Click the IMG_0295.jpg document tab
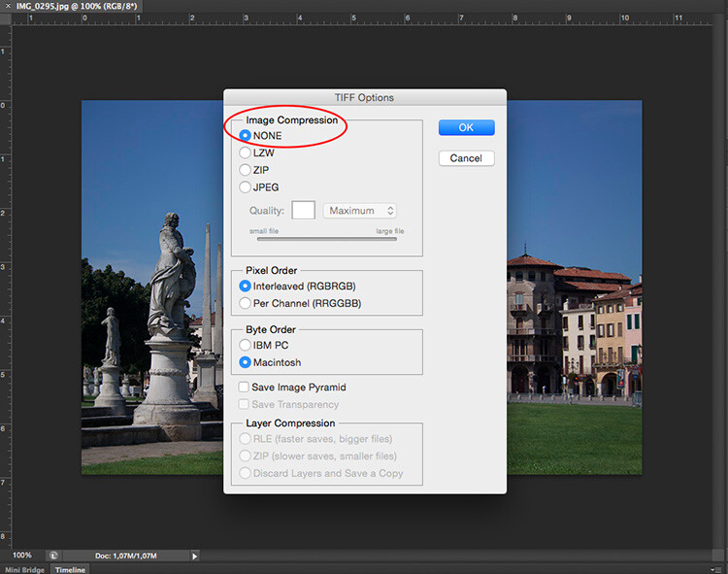The image size is (728, 574). 72,6
